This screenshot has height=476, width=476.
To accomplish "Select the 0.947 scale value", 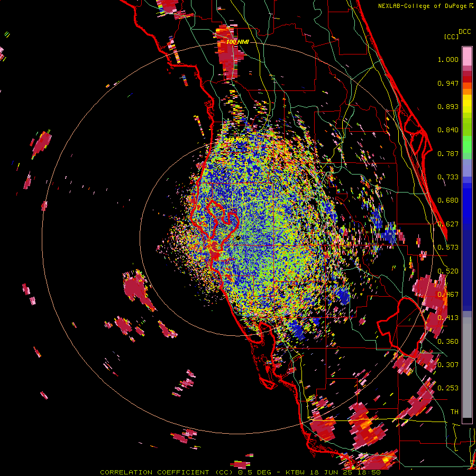I will click(x=448, y=83).
